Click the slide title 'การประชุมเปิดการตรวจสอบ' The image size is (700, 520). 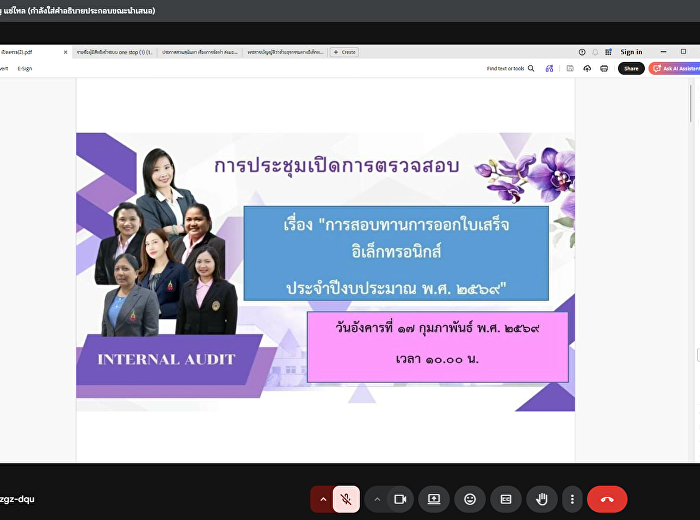337,166
